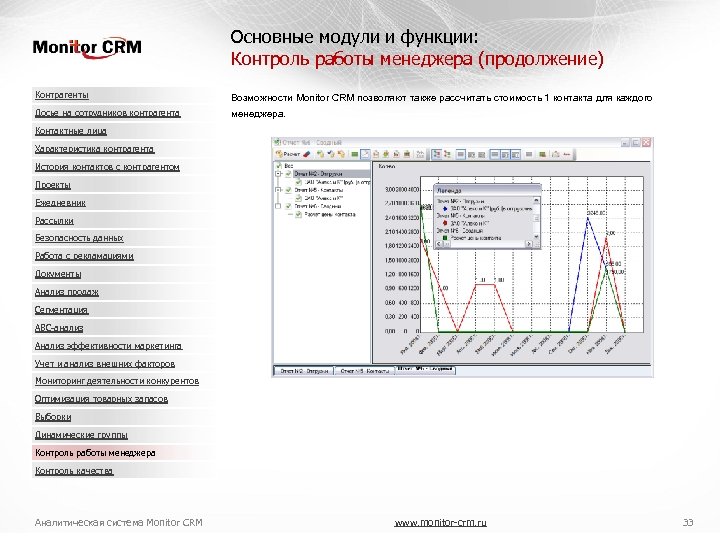Click the blue series marker in legend
The image size is (720, 540).
point(445,208)
